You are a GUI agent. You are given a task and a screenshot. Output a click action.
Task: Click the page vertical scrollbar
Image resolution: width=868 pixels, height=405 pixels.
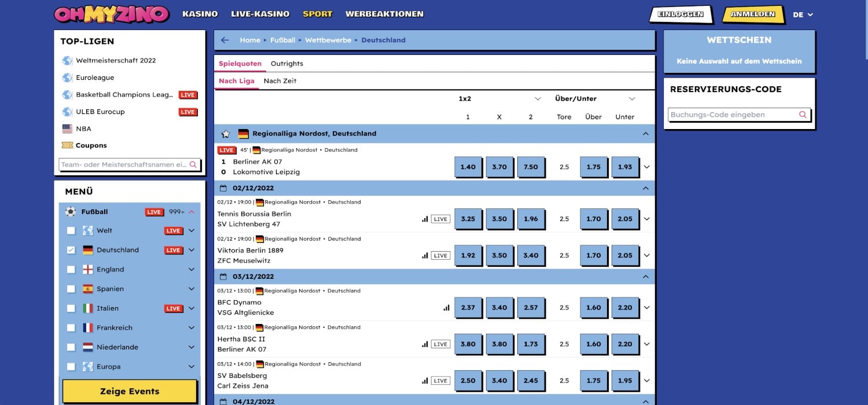tap(865, 29)
